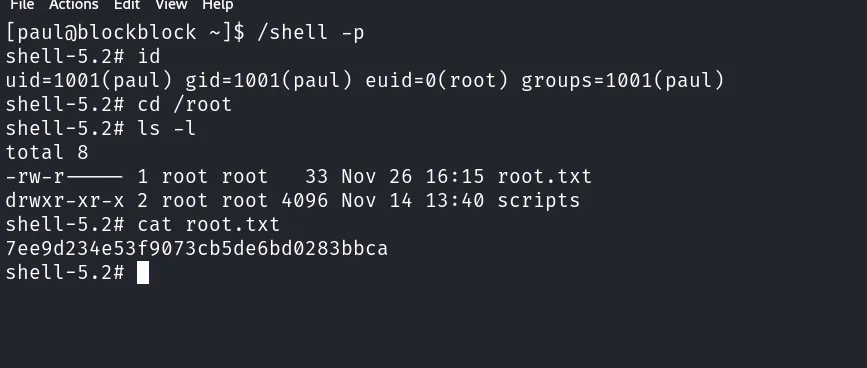Click the root.txt filename in the listing

[545, 177]
